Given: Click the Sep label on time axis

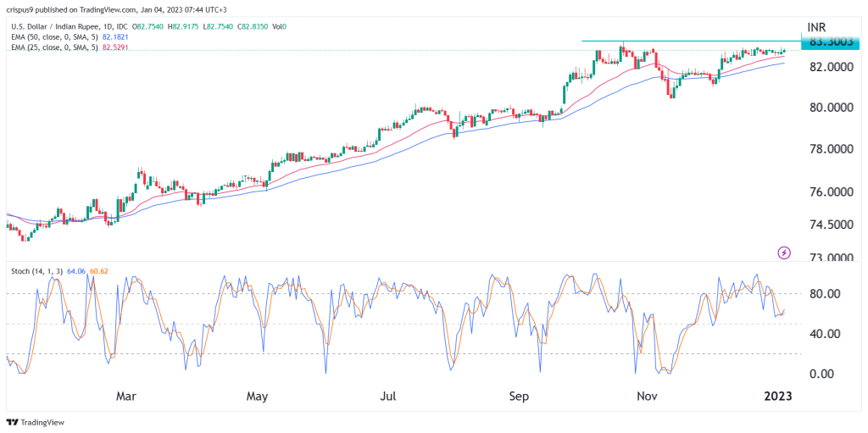Looking at the screenshot, I should click(519, 397).
